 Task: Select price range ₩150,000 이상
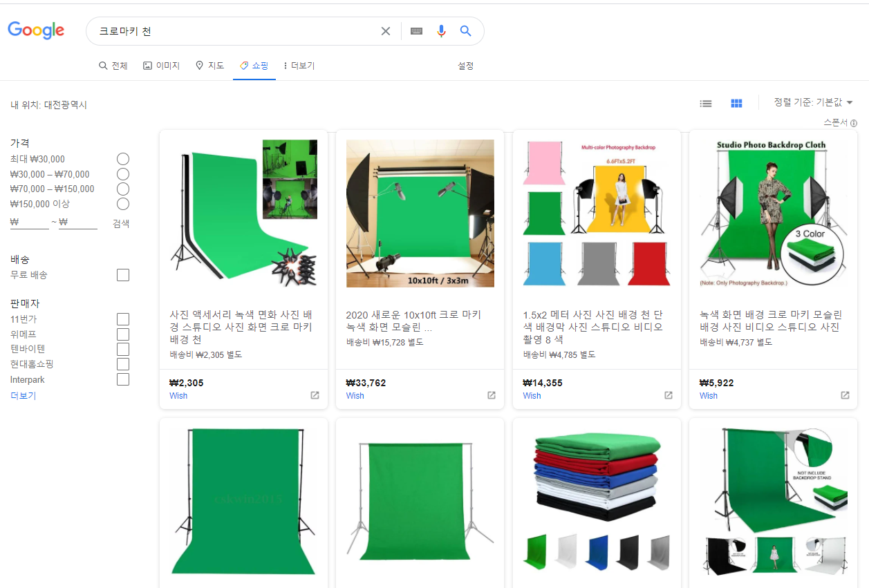123,204
